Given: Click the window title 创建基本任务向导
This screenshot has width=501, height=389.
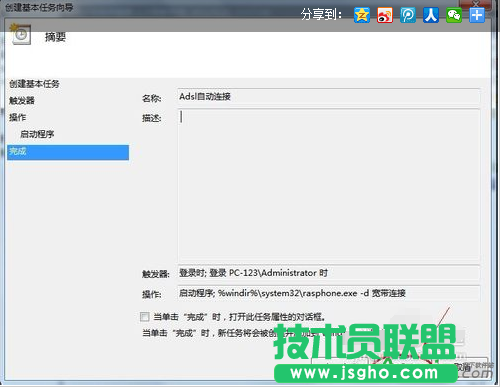Looking at the screenshot, I should (x=39, y=7).
